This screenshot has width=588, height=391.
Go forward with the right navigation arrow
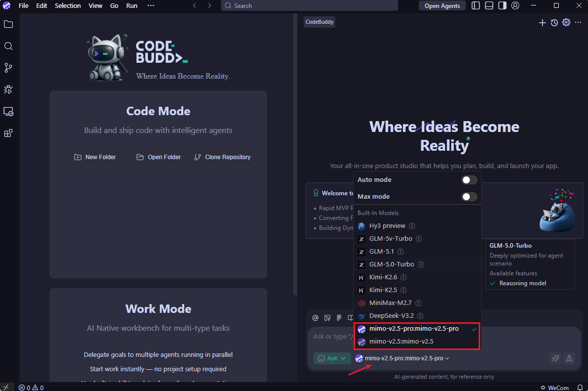[x=209, y=5]
